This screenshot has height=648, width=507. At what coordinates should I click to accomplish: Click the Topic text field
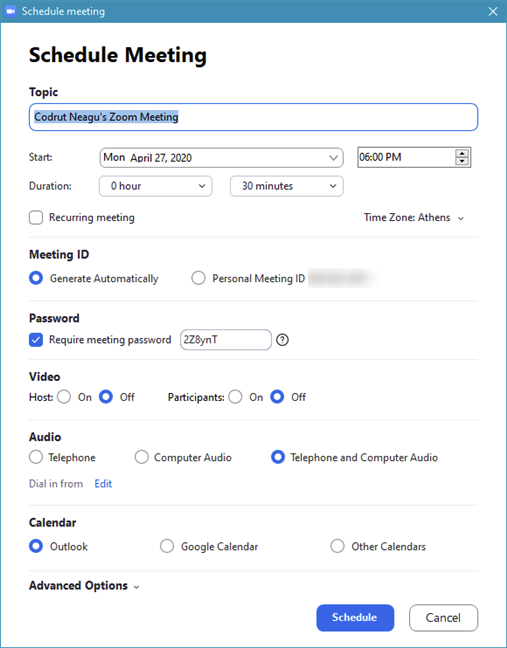pos(253,117)
